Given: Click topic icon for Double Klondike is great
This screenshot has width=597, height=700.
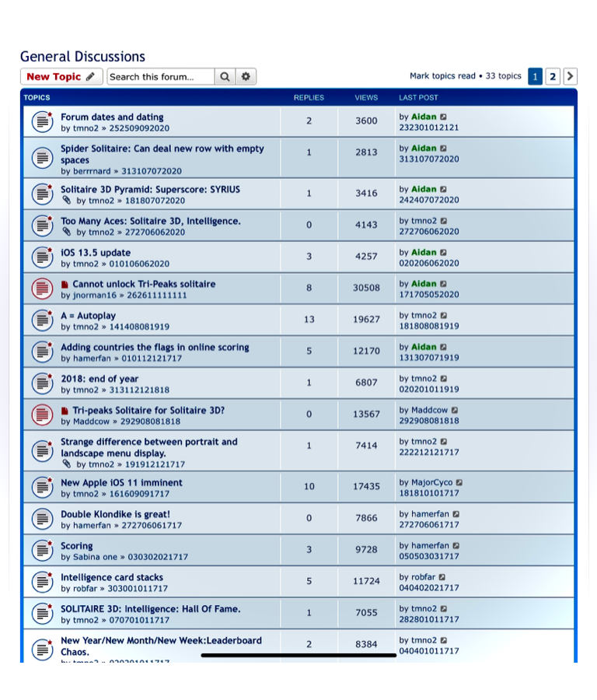Looking at the screenshot, I should click(x=43, y=519).
